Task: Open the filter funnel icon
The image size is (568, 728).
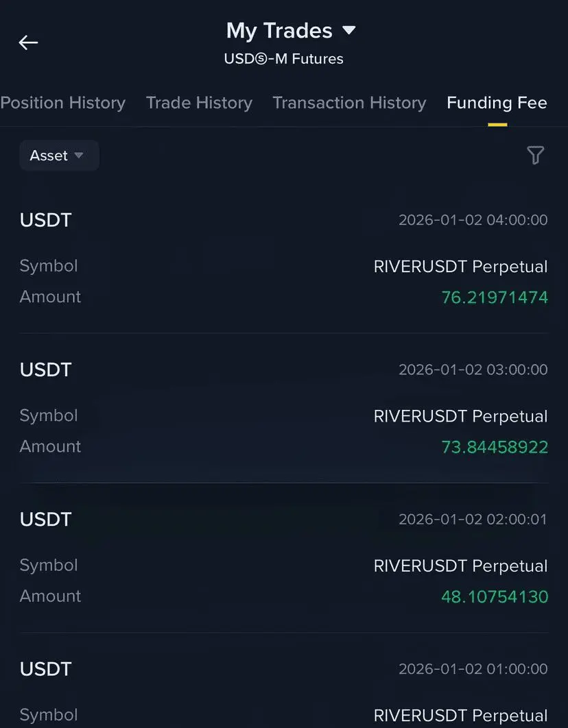Action: (535, 156)
